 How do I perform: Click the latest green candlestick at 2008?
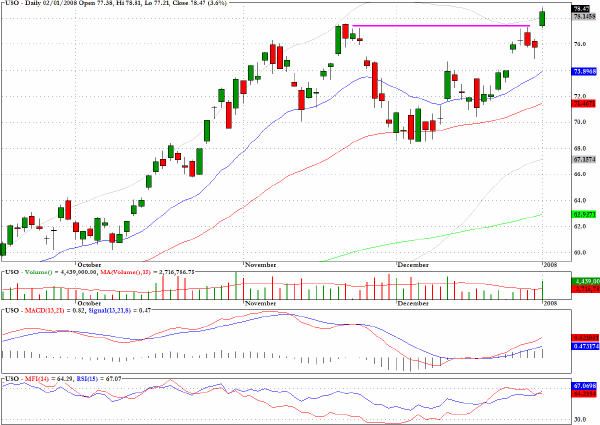[542, 19]
